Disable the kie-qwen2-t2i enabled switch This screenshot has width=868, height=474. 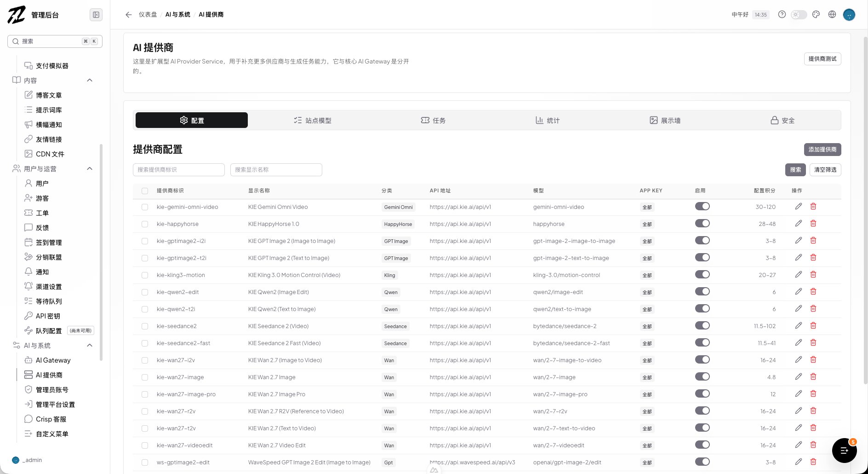[x=702, y=309]
